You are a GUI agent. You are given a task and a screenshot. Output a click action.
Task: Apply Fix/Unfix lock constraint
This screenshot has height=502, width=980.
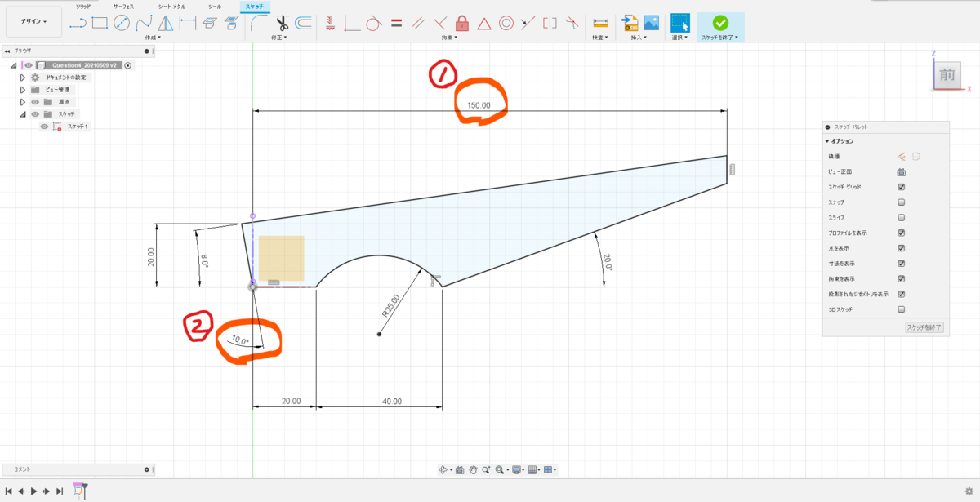(462, 23)
